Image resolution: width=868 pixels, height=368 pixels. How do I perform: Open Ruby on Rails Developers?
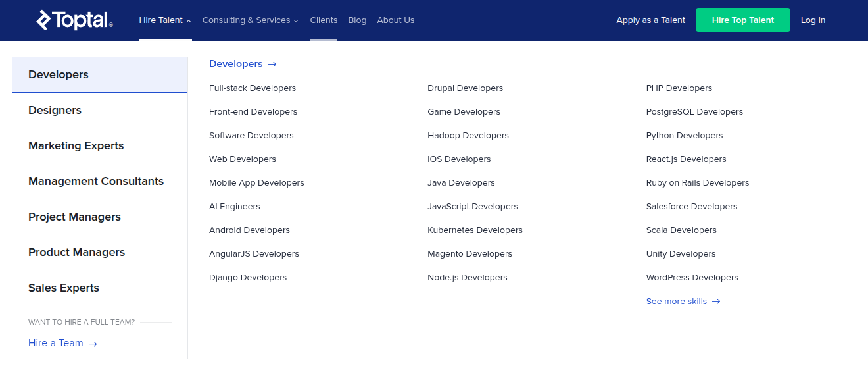pos(698,183)
